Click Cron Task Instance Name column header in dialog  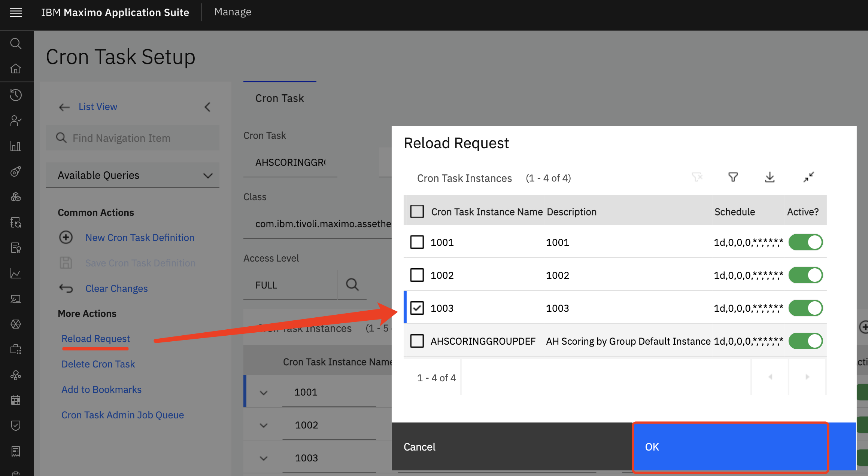487,212
